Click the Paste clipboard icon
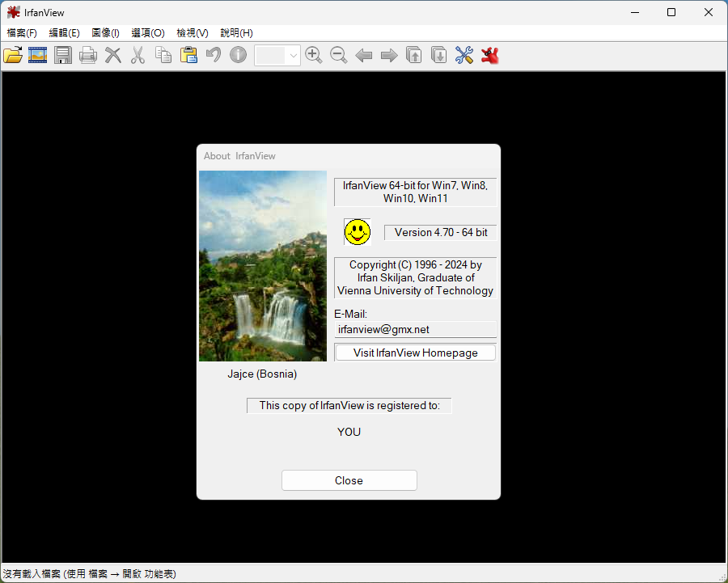The height and width of the screenshot is (583, 728). click(x=188, y=55)
